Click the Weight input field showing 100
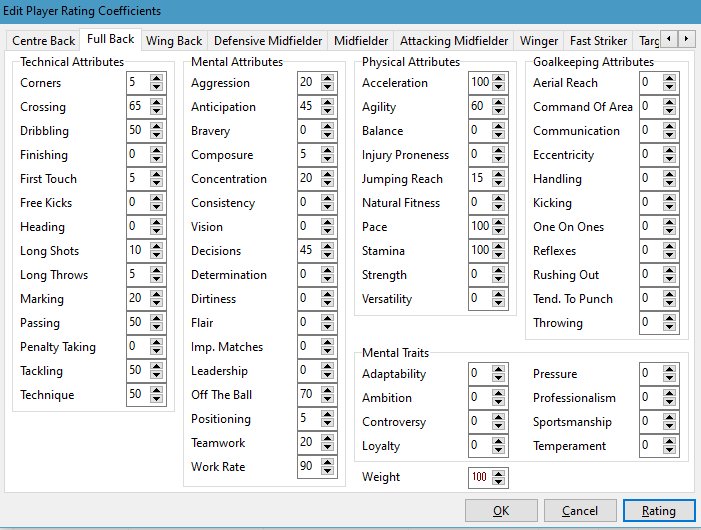 pos(481,477)
